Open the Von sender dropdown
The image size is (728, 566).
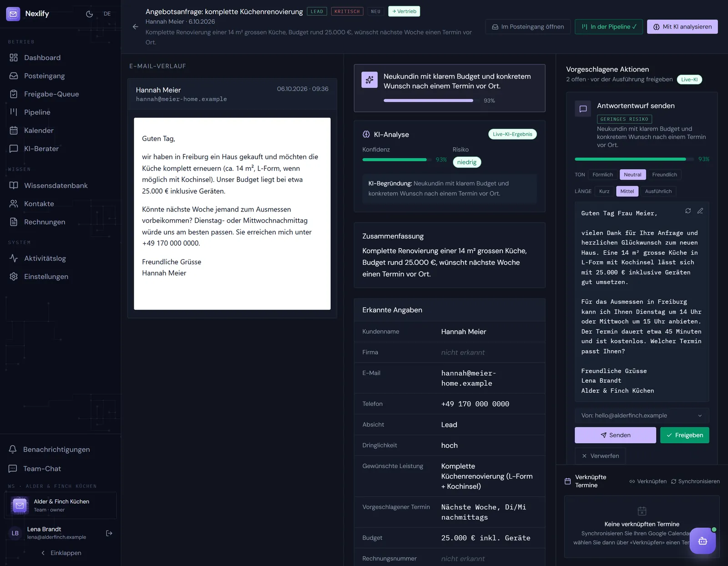coord(642,415)
